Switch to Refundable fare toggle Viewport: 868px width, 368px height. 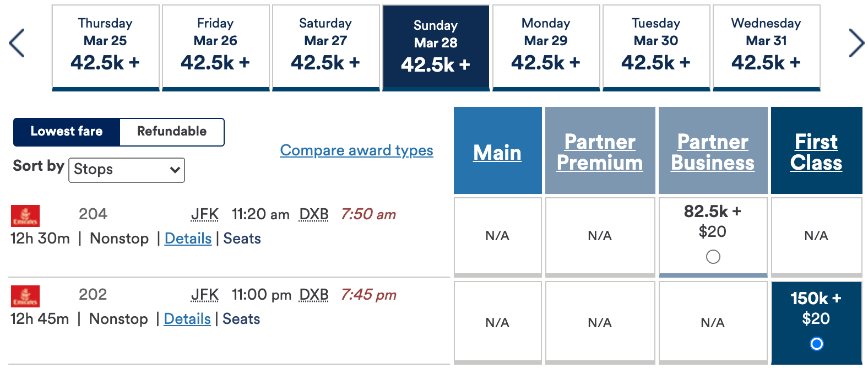point(172,132)
